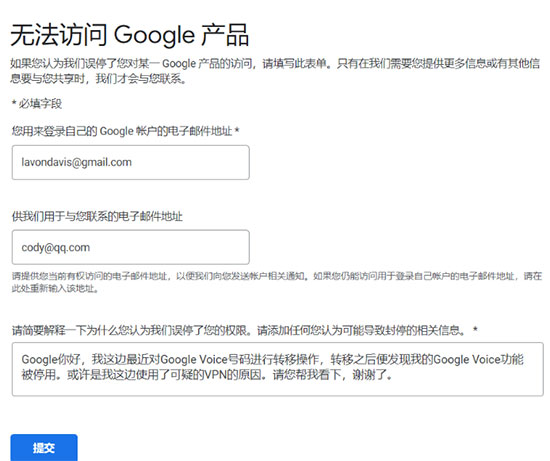
Task: Click the helper text beginning 请提供您当前有权访问
Action: pos(277,282)
